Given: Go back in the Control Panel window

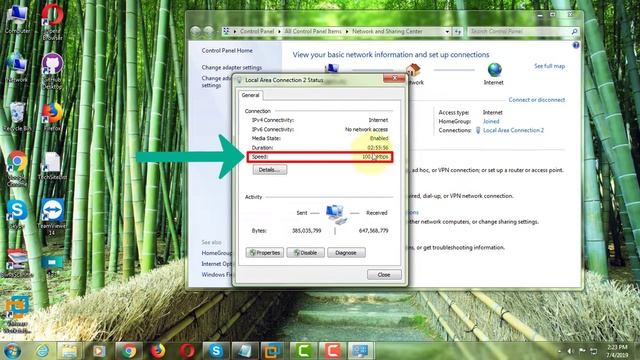Looking at the screenshot, I should click(196, 31).
